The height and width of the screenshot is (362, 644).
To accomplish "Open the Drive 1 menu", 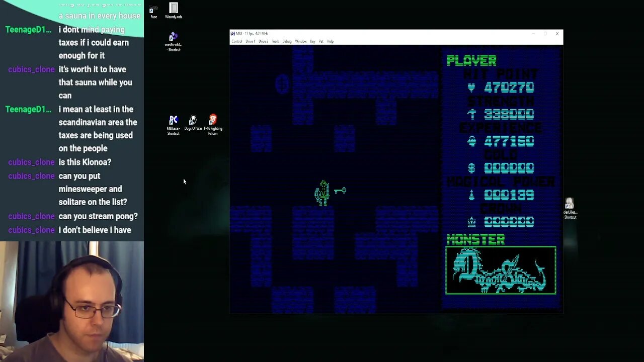I will click(250, 41).
